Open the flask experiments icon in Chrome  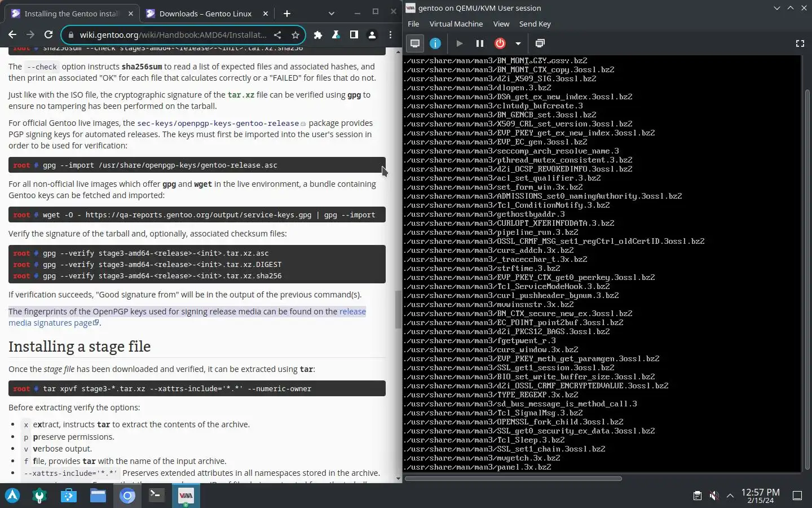click(336, 35)
